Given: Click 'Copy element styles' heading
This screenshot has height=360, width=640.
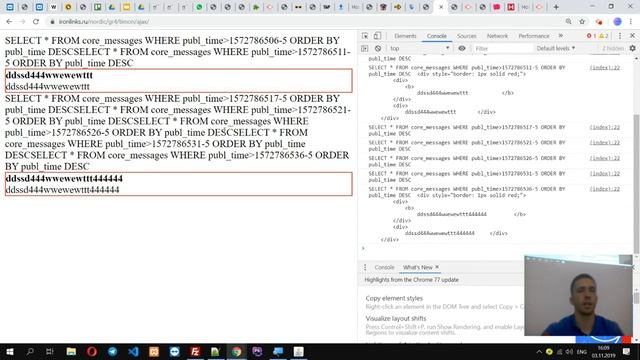Looking at the screenshot, I should 394,298.
